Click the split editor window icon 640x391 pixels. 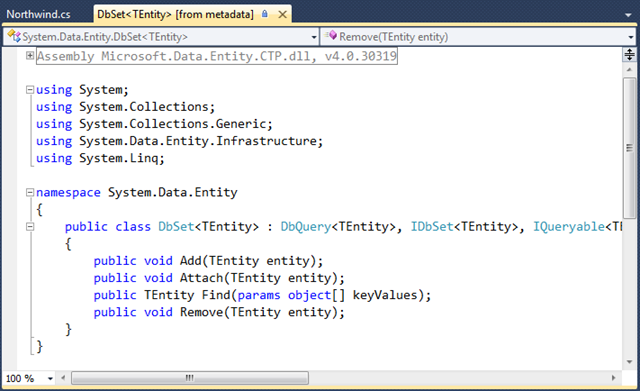pos(629,54)
